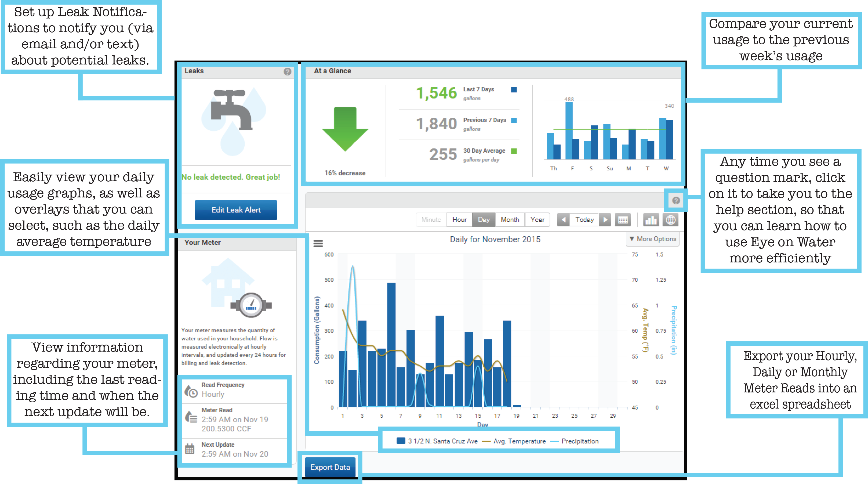Select the Hour view tab

coord(459,220)
